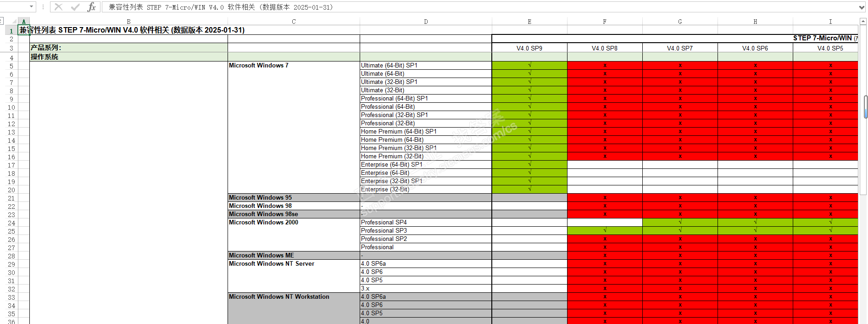Image resolution: width=868 pixels, height=324 pixels.
Task: Select column B header
Action: (128, 22)
